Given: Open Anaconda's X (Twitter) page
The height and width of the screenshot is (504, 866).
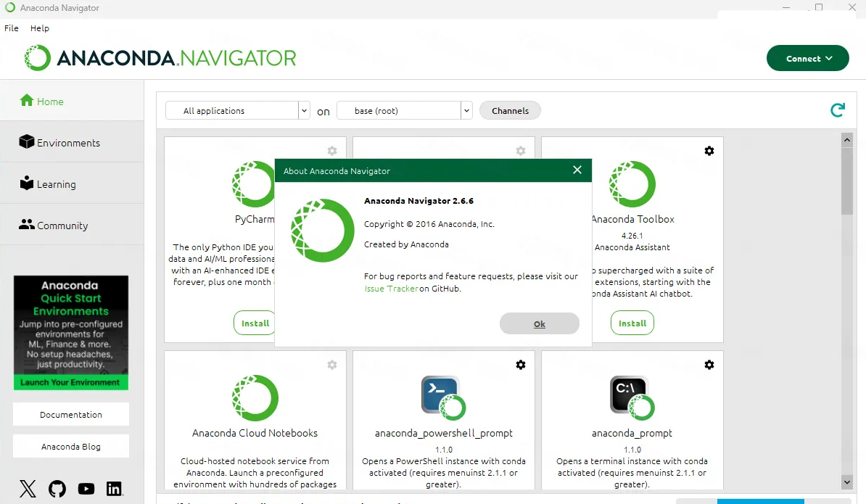Looking at the screenshot, I should (28, 489).
